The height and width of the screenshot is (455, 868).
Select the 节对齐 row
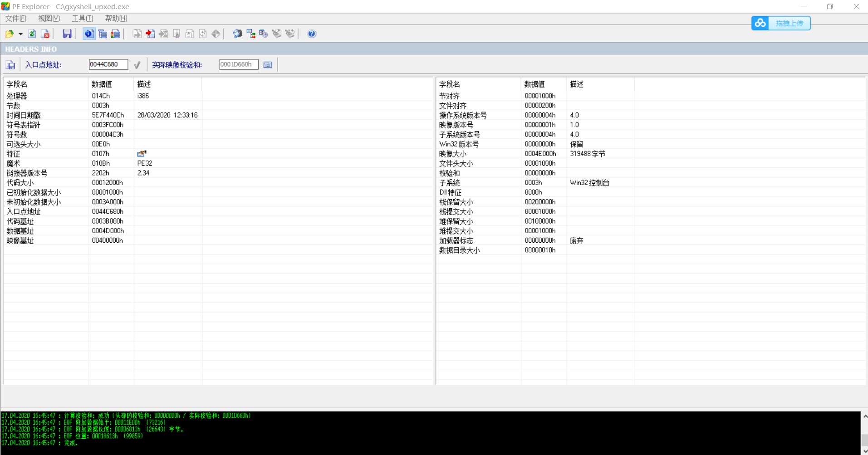pyautogui.click(x=651, y=96)
